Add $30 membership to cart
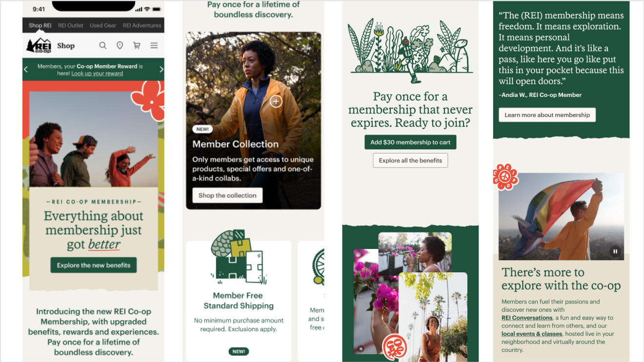The image size is (644, 362). pos(410,142)
